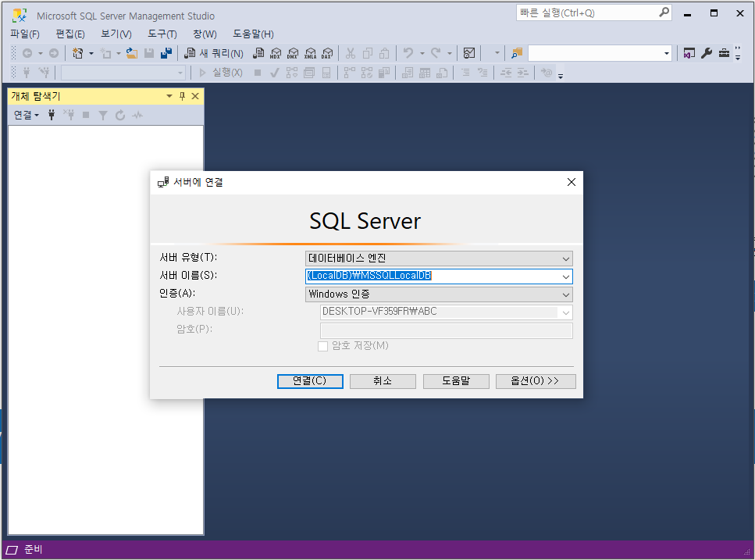Click the 연결(C) button
755x560 pixels.
click(x=310, y=381)
